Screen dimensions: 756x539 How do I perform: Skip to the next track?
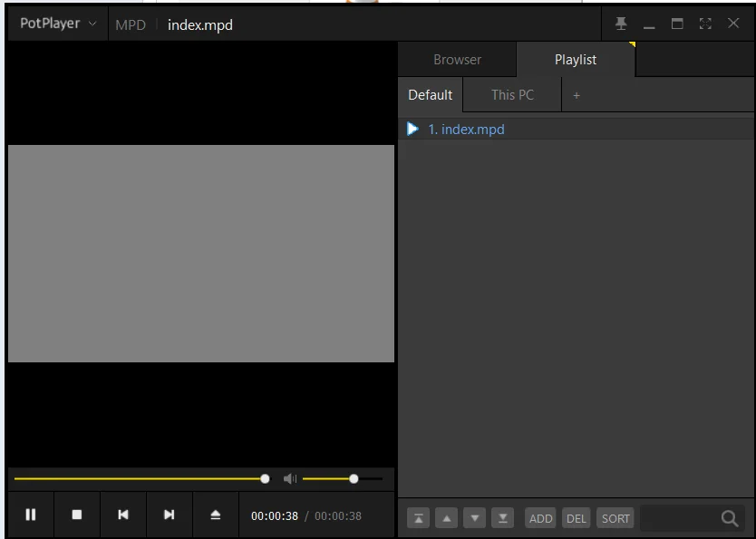[169, 515]
